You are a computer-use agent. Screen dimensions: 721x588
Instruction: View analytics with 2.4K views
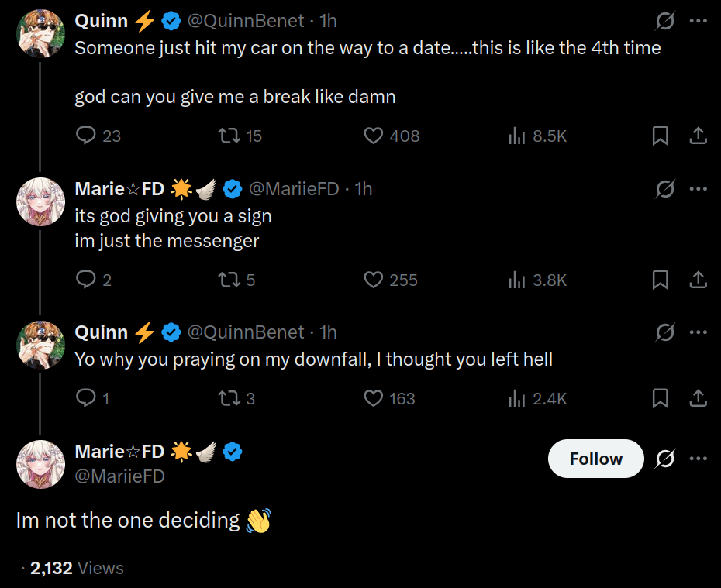tap(517, 398)
